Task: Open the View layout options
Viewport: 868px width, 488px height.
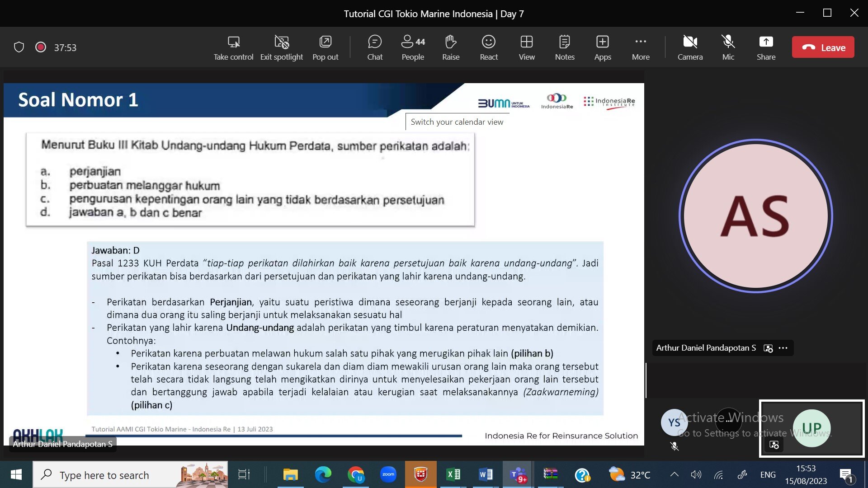Action: click(527, 47)
